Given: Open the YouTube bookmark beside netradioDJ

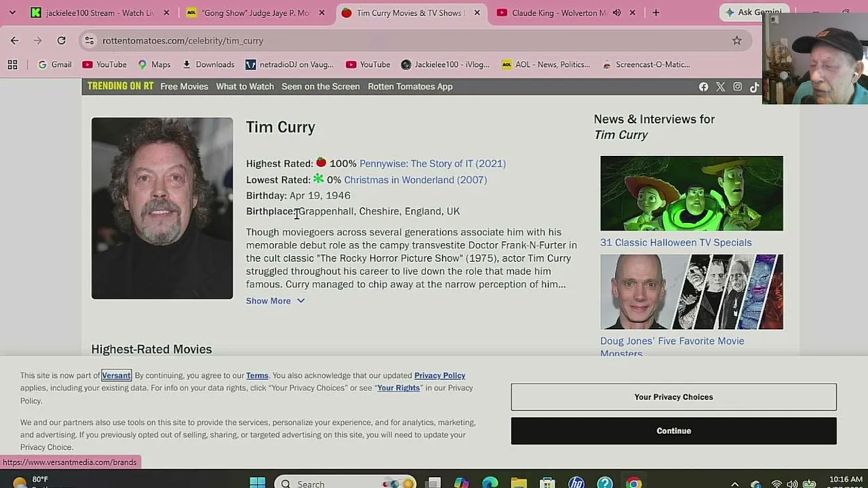Looking at the screenshot, I should click(x=368, y=64).
